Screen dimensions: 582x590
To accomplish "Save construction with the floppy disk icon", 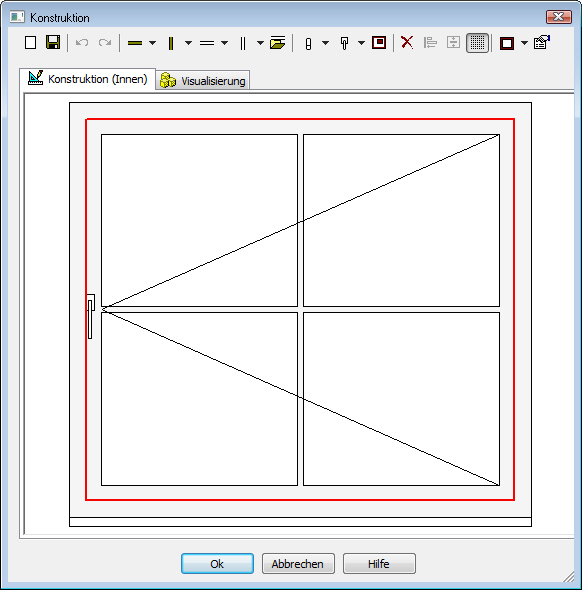I will tap(53, 42).
